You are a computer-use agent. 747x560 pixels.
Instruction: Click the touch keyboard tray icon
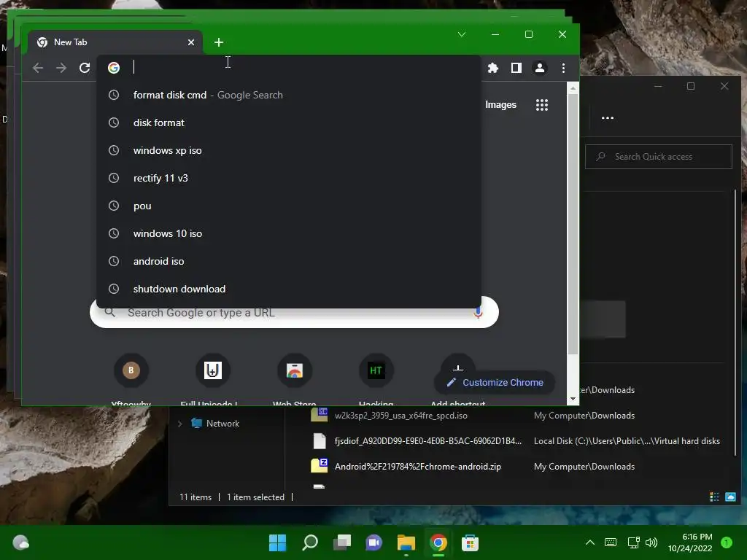611,542
